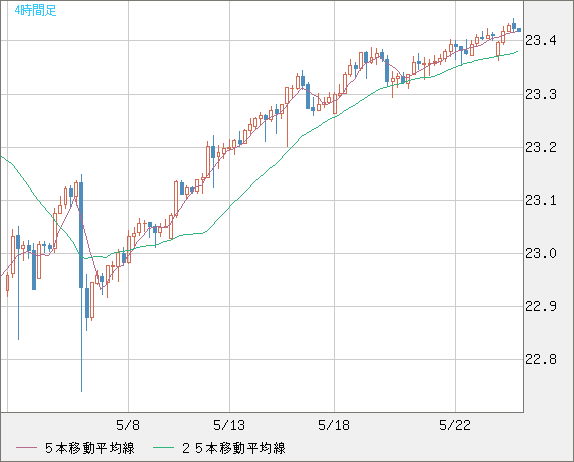
Task: Click the 5本移動平均線 legend label
Action: (x=90, y=448)
